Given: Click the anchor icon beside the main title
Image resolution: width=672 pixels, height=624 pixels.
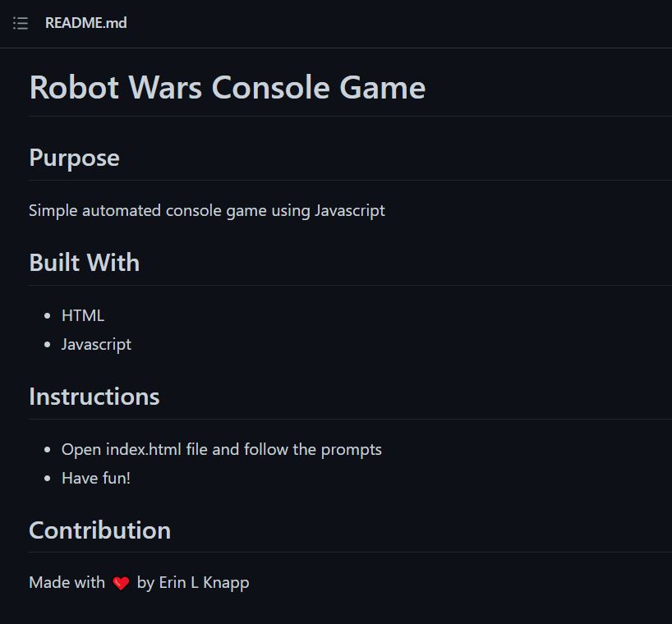Looking at the screenshot, I should pos(16,87).
